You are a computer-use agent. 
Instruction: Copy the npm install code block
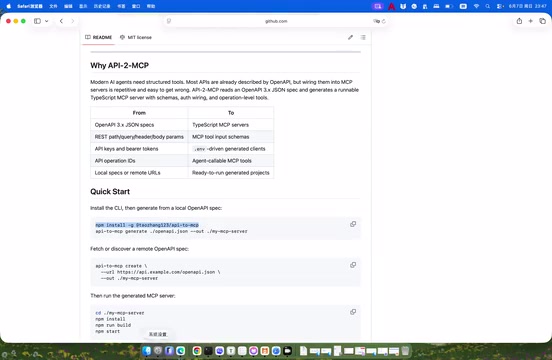pyautogui.click(x=353, y=224)
